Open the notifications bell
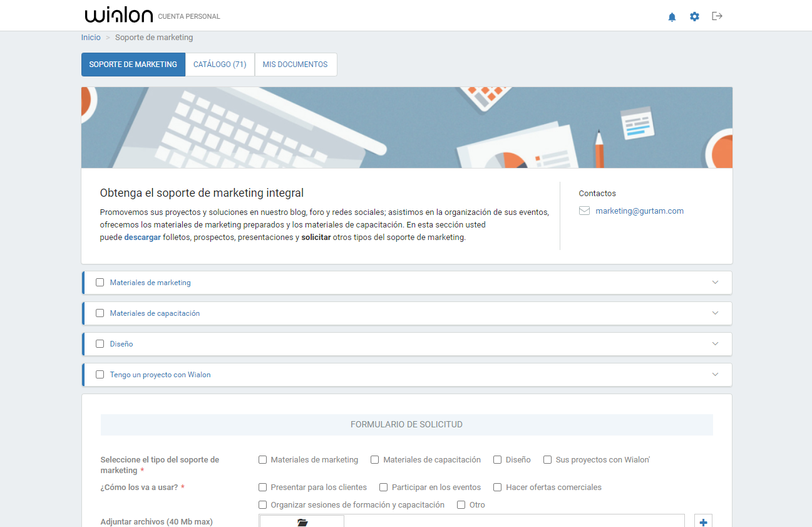 (672, 17)
